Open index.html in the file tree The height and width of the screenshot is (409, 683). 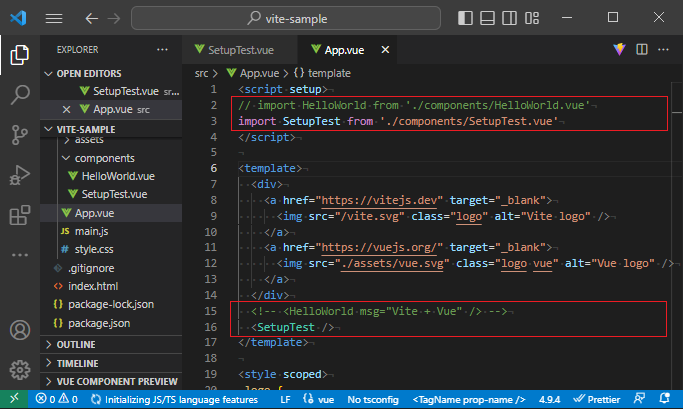[93, 286]
